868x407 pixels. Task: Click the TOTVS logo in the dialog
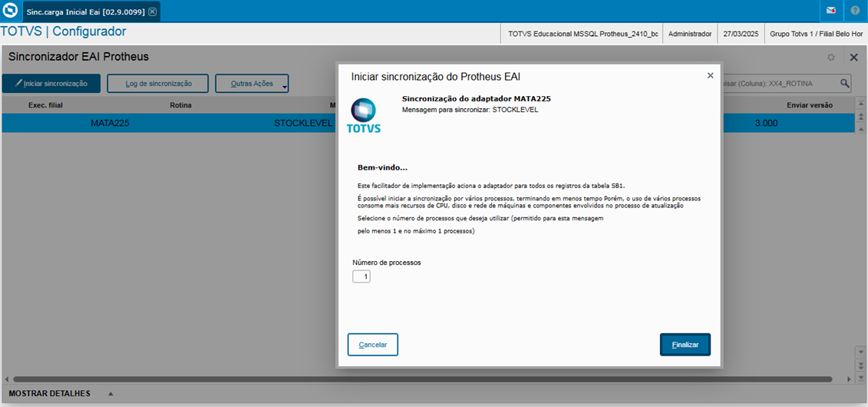(x=364, y=116)
